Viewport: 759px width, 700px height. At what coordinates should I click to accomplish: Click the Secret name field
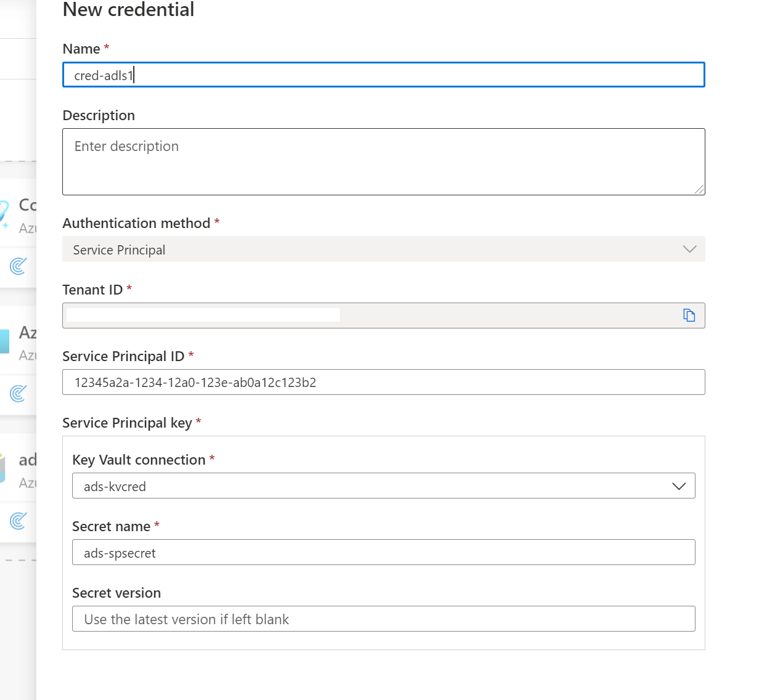click(x=382, y=553)
